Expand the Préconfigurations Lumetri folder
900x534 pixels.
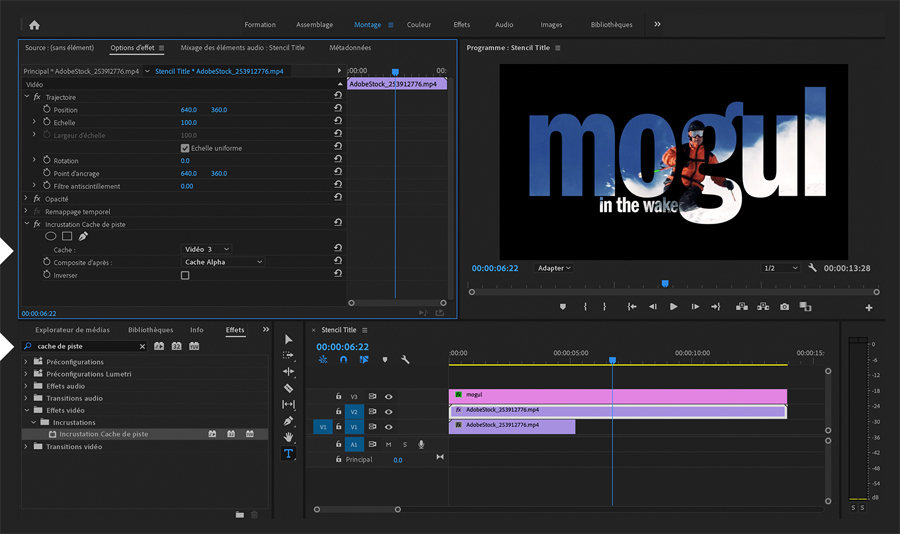(27, 374)
